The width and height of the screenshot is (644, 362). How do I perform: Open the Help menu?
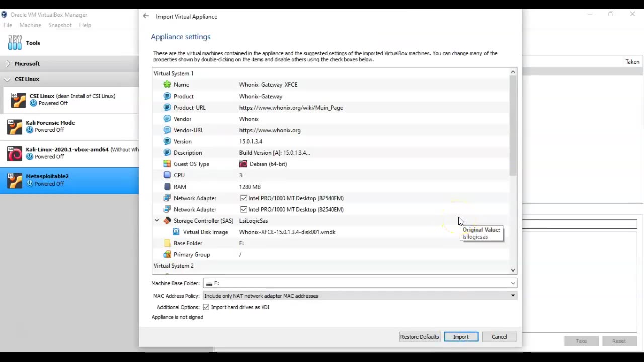click(x=85, y=25)
